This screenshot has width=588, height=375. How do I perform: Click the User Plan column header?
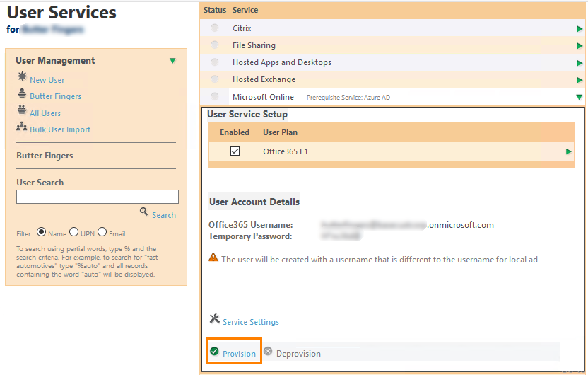click(280, 132)
